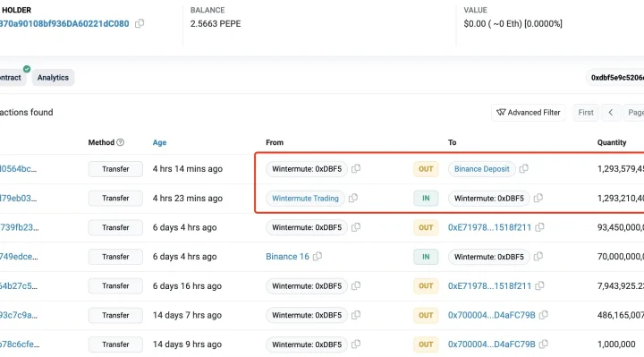Open the holder address link

pyautogui.click(x=64, y=24)
